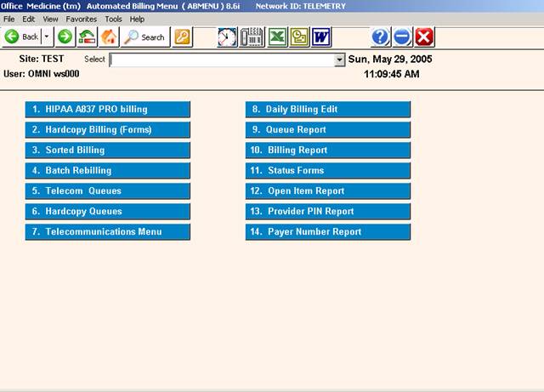This screenshot has height=392, width=544.
Task: Click the fax machine toolbar icon
Action: coord(252,37)
